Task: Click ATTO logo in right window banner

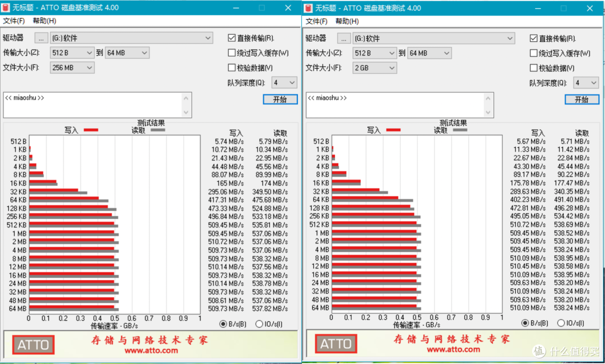Action: pyautogui.click(x=336, y=344)
